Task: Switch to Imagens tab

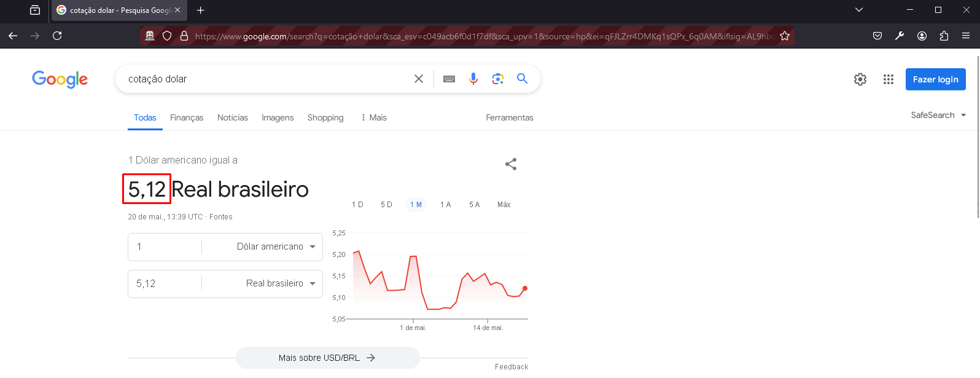Action: click(x=278, y=117)
